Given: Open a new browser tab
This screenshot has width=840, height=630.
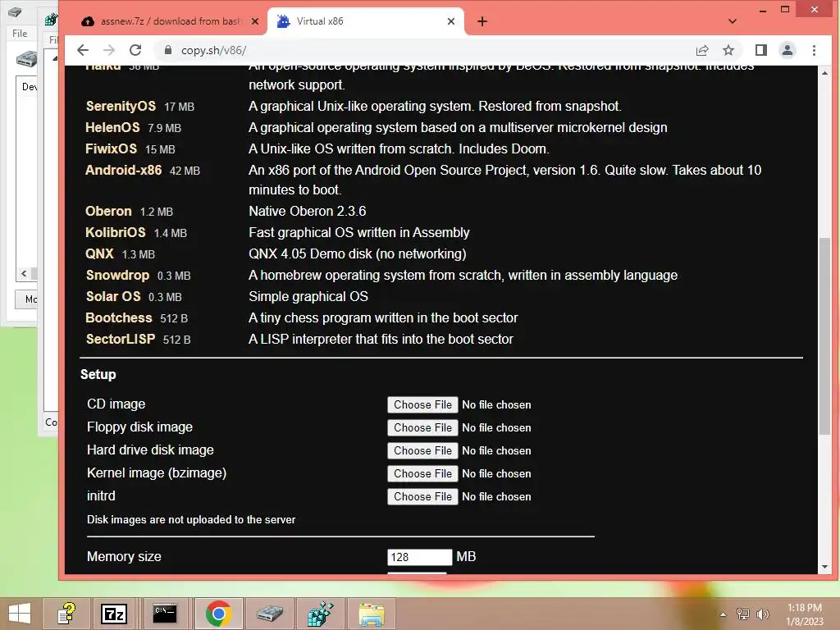Looking at the screenshot, I should tap(482, 21).
